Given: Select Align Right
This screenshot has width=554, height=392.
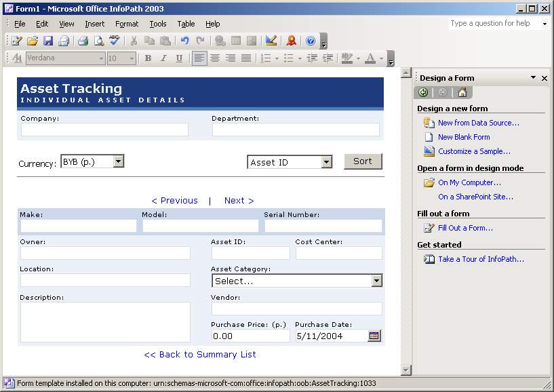Looking at the screenshot, I should tap(231, 58).
